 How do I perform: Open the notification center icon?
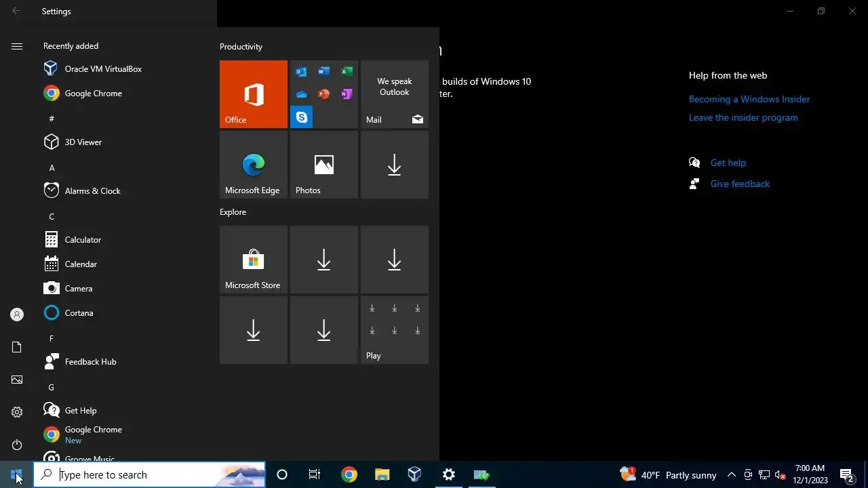tap(846, 474)
